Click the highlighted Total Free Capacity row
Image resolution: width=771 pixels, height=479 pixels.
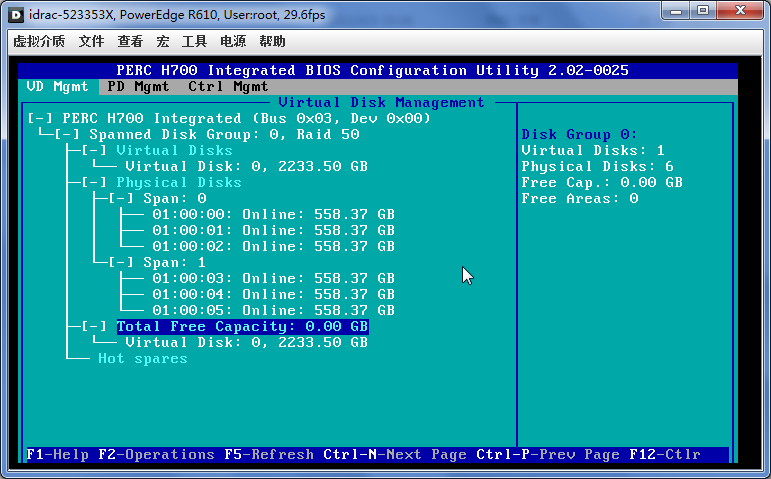(242, 327)
